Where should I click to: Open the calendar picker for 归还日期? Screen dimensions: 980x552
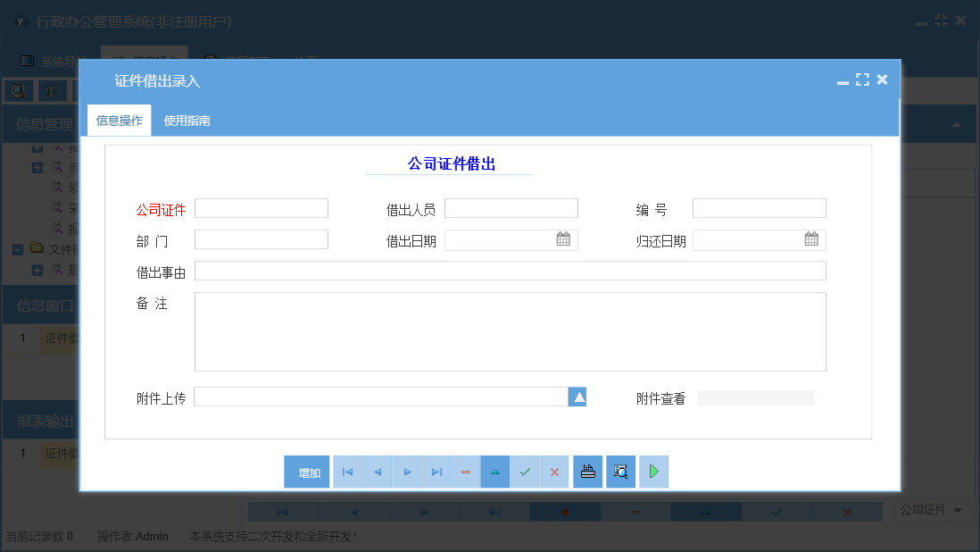(x=810, y=238)
